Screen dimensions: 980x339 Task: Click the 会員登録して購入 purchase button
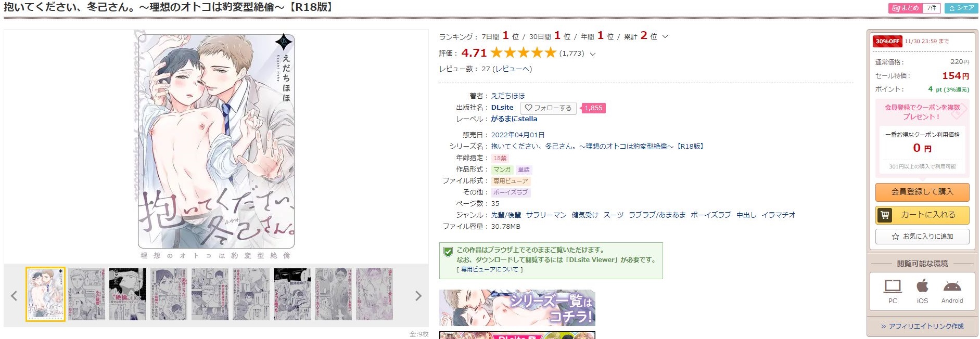[x=922, y=192]
